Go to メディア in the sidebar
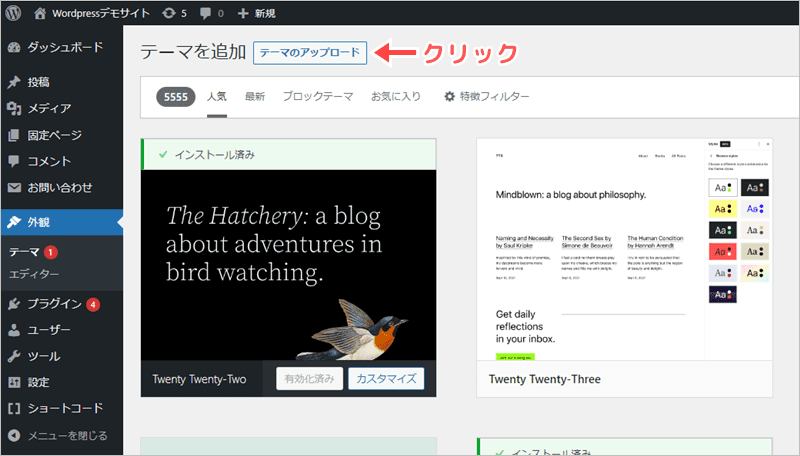 48,108
